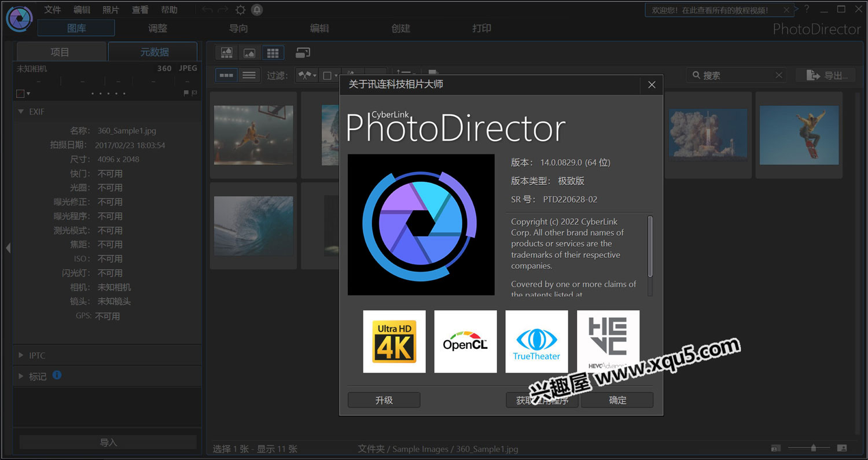Click the TrueTheater logo badge
Viewport: 868px width, 460px height.
536,341
